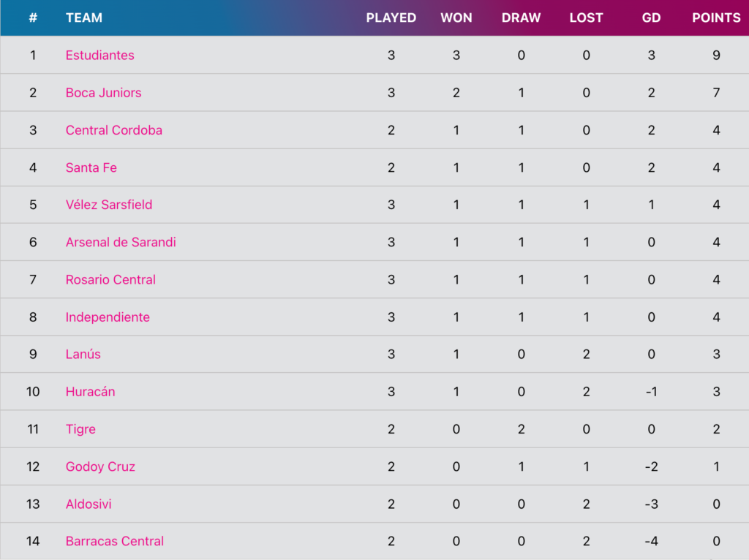Select the Arsenal de Sarandi link

point(121,242)
